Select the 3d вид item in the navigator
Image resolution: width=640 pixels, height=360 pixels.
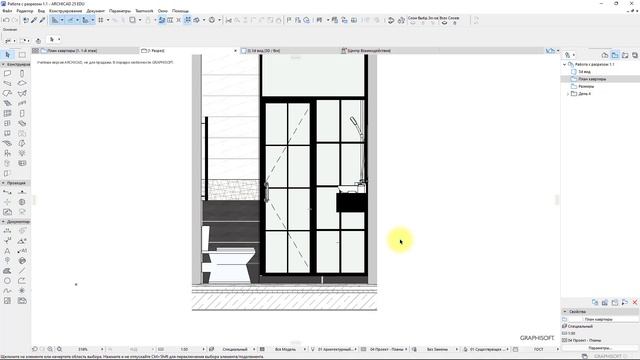[x=584, y=72]
